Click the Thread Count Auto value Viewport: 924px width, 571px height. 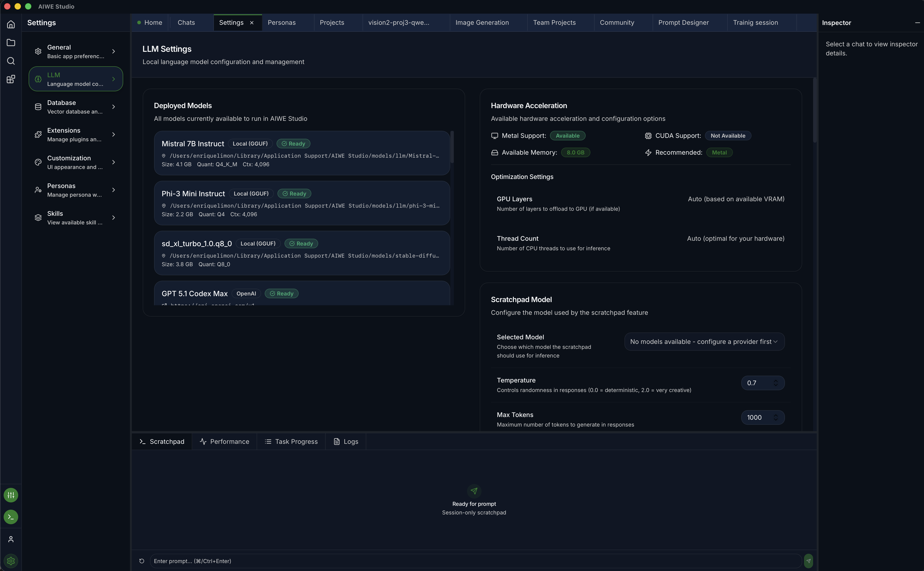tap(736, 238)
